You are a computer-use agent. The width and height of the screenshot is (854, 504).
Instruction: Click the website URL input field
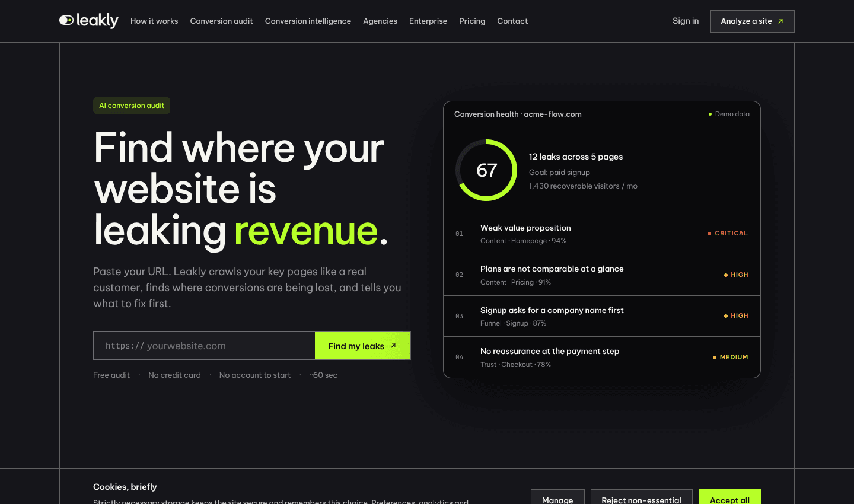click(204, 346)
